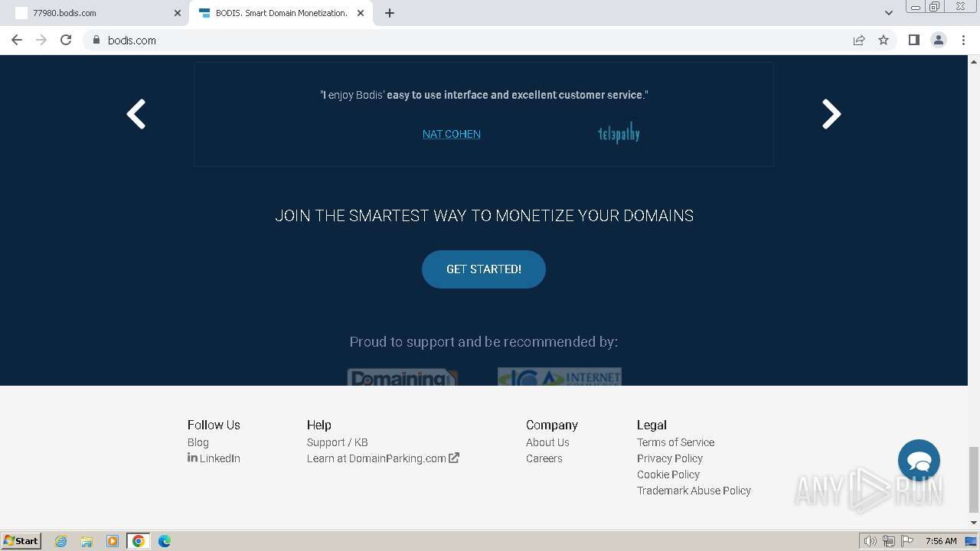Image resolution: width=980 pixels, height=551 pixels.
Task: Open the volume control in system tray
Action: point(870,541)
